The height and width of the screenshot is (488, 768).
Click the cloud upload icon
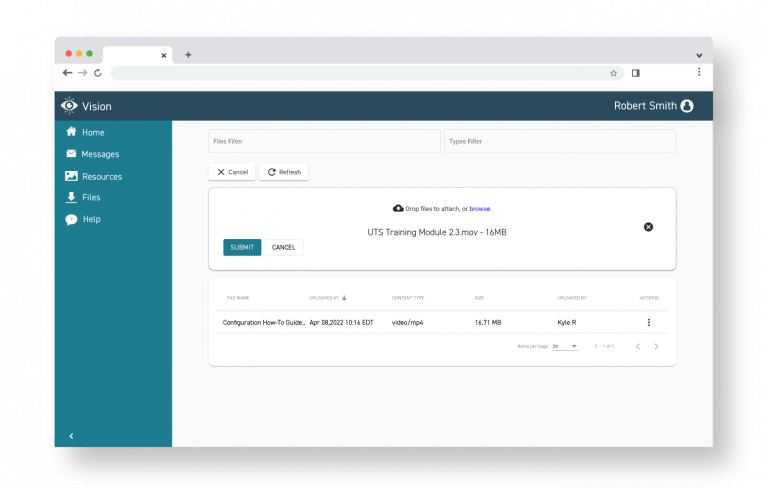click(398, 208)
